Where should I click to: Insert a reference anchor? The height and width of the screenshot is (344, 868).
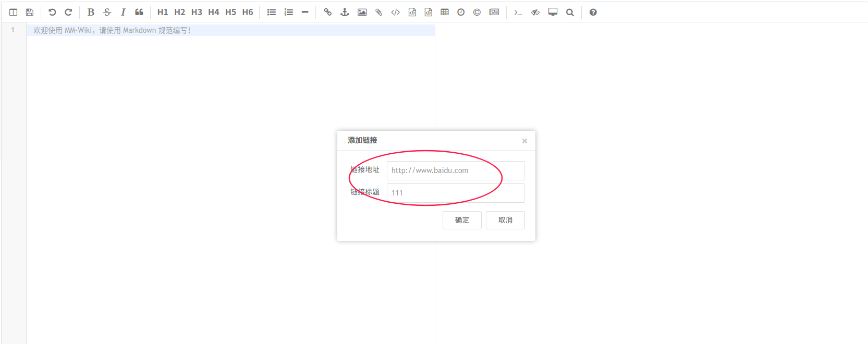[345, 12]
